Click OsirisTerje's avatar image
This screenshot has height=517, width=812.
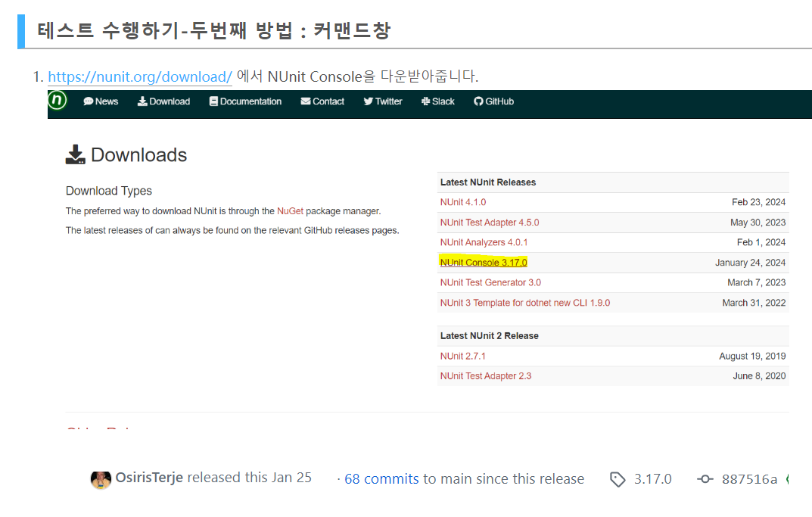tap(101, 478)
